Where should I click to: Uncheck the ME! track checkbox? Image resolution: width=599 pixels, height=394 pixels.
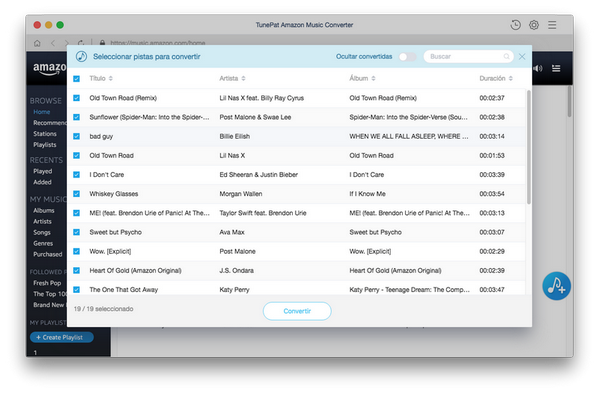click(x=76, y=213)
